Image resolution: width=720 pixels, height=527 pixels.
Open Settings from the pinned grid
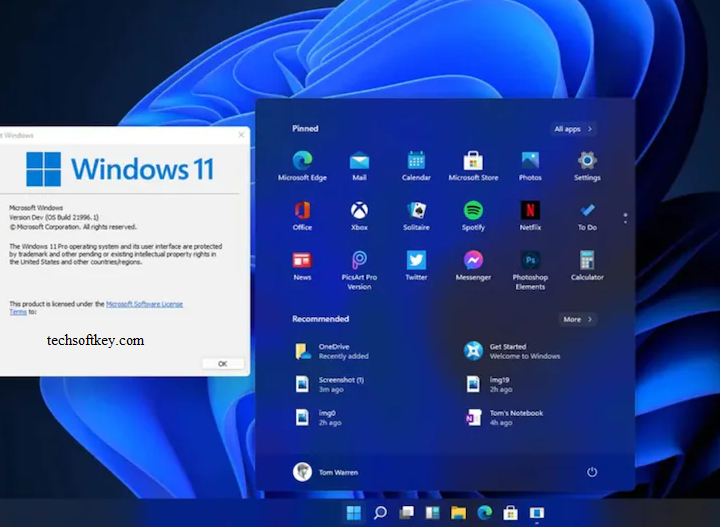tap(587, 166)
